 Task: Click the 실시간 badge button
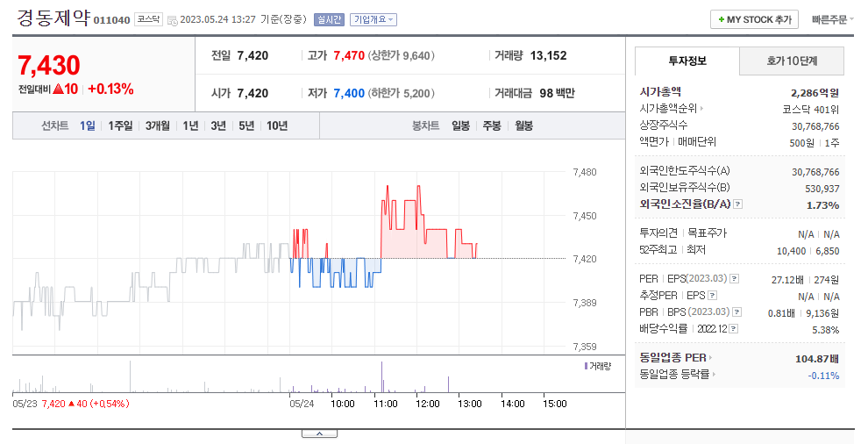click(x=329, y=20)
